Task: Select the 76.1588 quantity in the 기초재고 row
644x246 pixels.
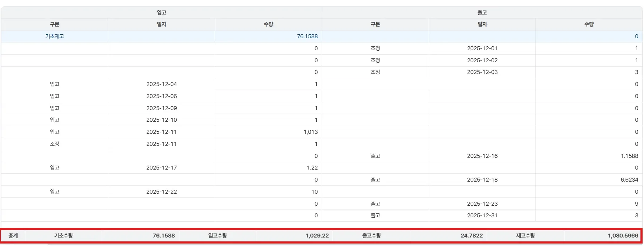Action: (307, 36)
